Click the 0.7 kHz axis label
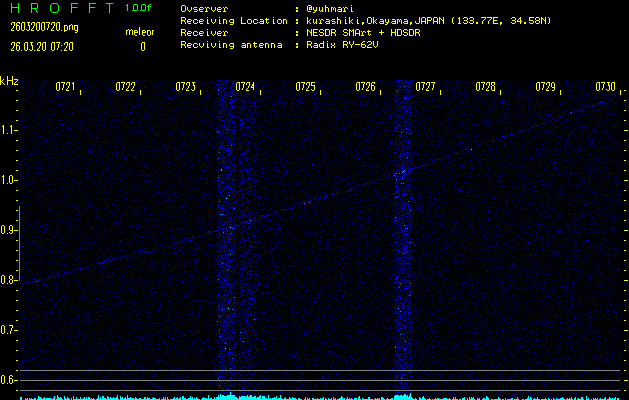 [7, 330]
